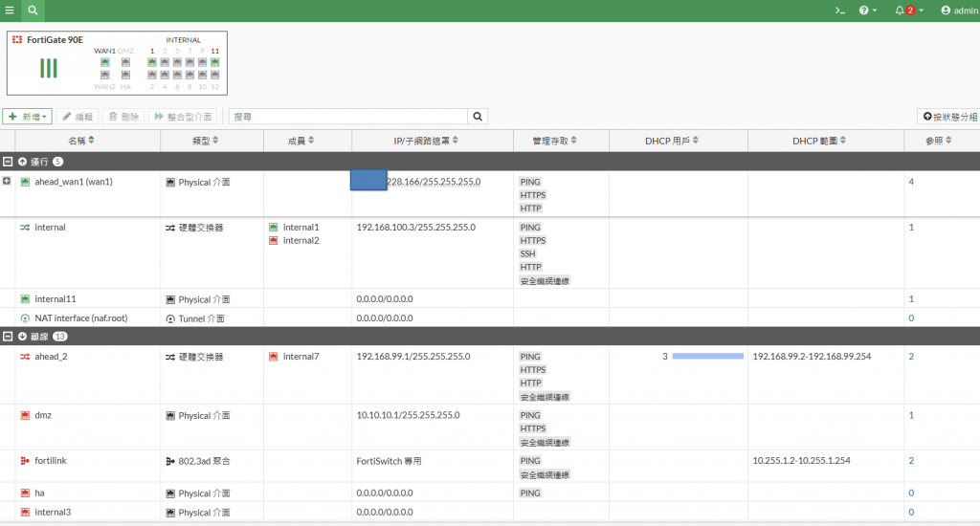Click the red ha interface icon
980x526 pixels.
25,493
